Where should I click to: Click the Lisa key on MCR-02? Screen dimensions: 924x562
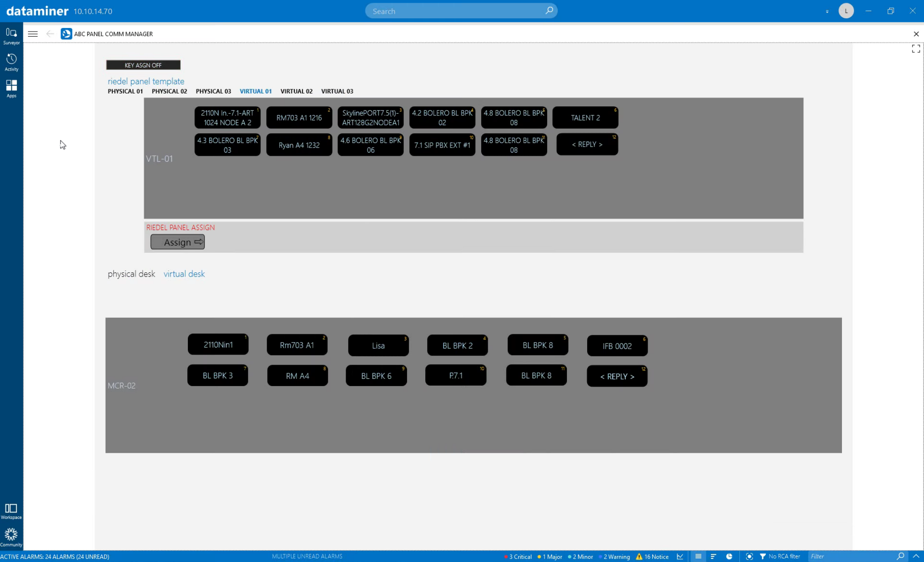[x=379, y=345]
